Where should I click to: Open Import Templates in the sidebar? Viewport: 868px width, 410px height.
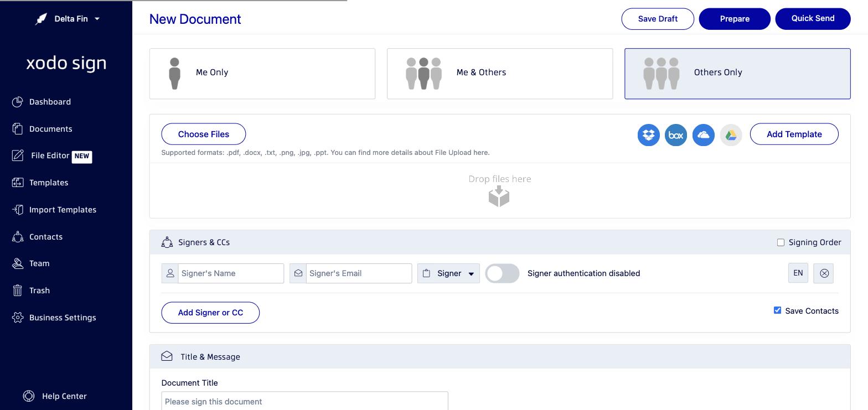pos(63,210)
